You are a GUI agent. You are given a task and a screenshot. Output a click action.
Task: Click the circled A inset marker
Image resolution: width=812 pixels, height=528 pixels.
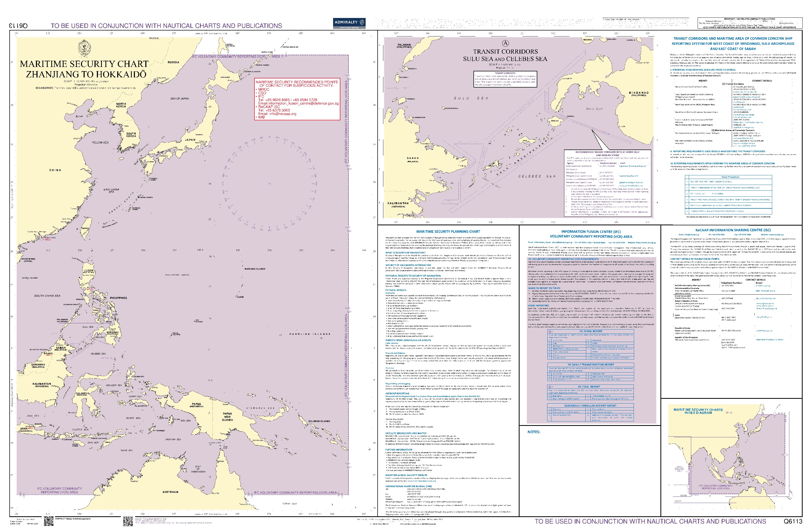click(x=506, y=43)
